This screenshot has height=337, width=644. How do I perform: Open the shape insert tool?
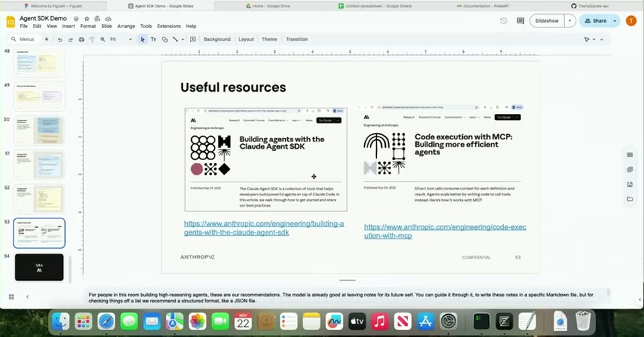(164, 40)
